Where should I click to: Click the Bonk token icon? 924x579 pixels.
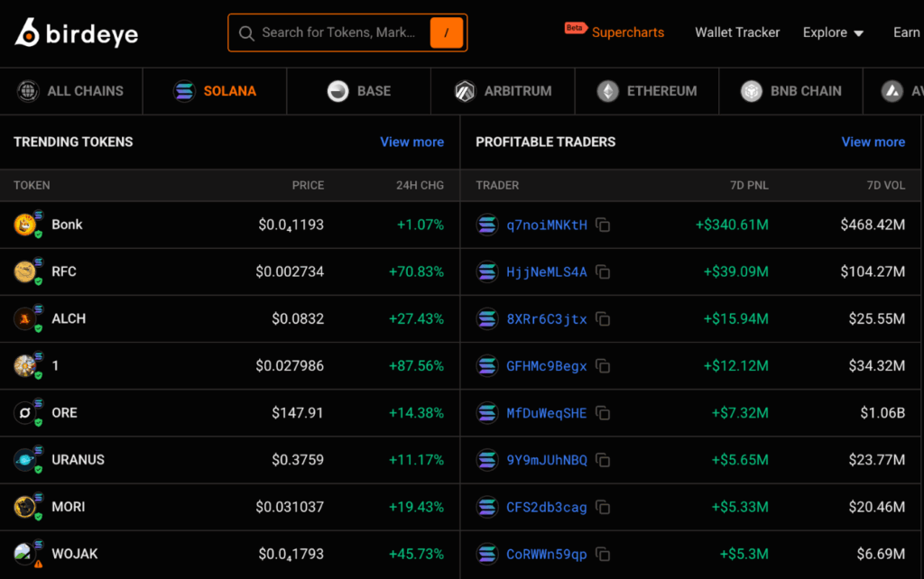point(25,225)
